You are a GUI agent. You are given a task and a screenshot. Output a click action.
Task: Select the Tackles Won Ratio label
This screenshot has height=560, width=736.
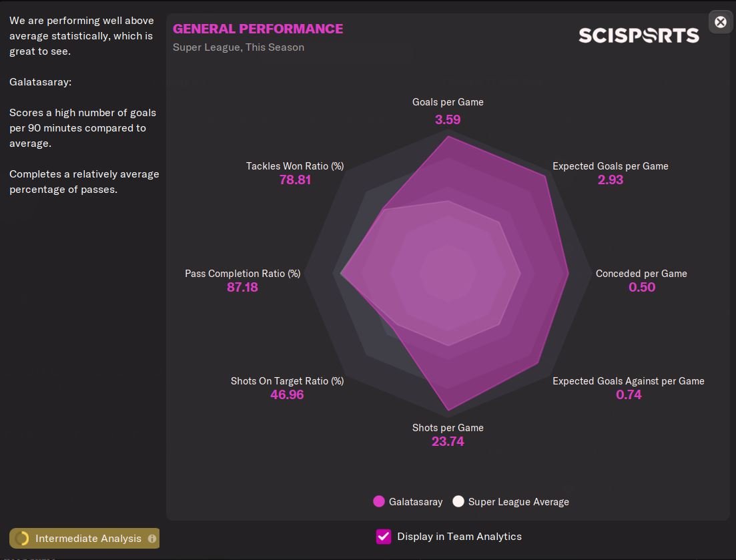tap(295, 166)
